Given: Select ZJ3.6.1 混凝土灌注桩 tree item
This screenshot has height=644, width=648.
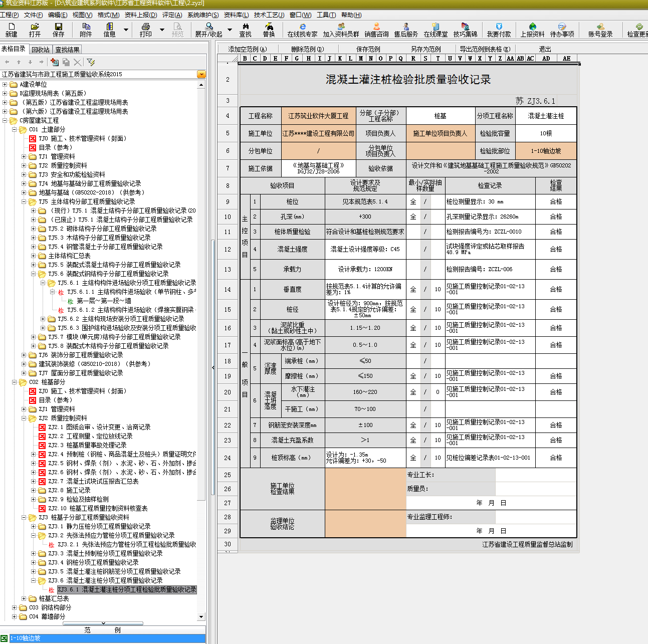Looking at the screenshot, I should click(x=127, y=589).
